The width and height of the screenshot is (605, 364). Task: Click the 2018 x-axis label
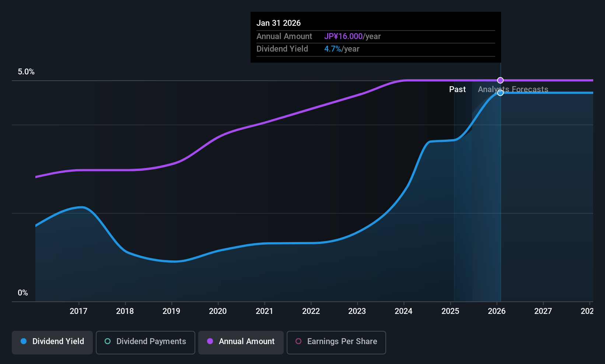(x=125, y=311)
